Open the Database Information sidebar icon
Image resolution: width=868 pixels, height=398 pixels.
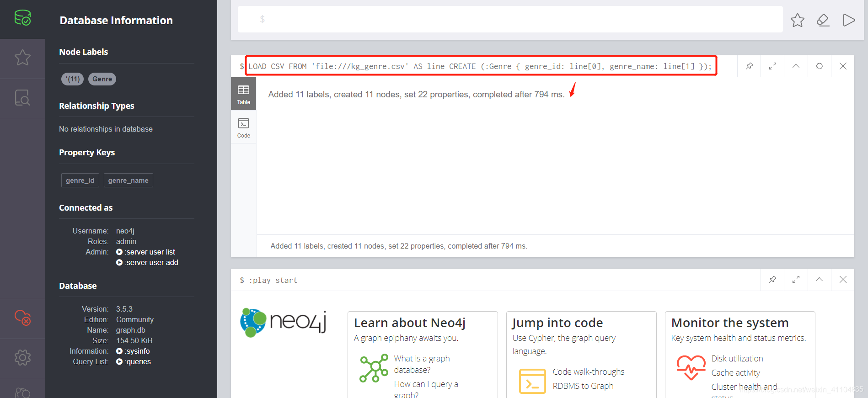click(22, 18)
